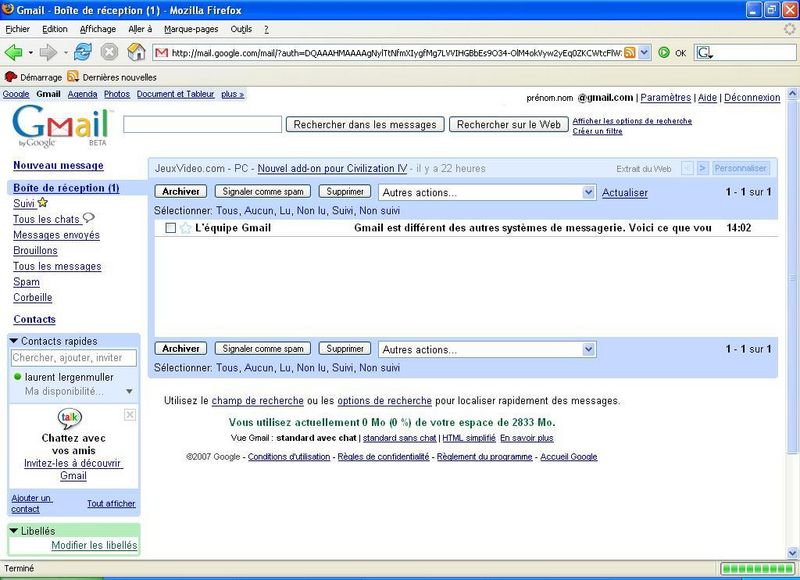Image resolution: width=800 pixels, height=580 pixels.
Task: Open the address bar history dropdown
Action: [x=644, y=53]
